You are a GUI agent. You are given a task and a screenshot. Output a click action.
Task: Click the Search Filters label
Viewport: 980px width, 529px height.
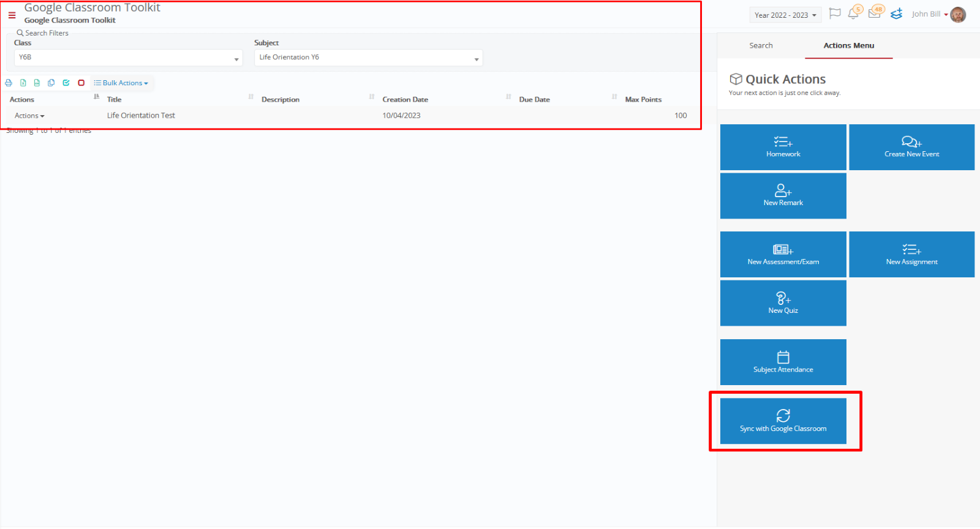(47, 33)
